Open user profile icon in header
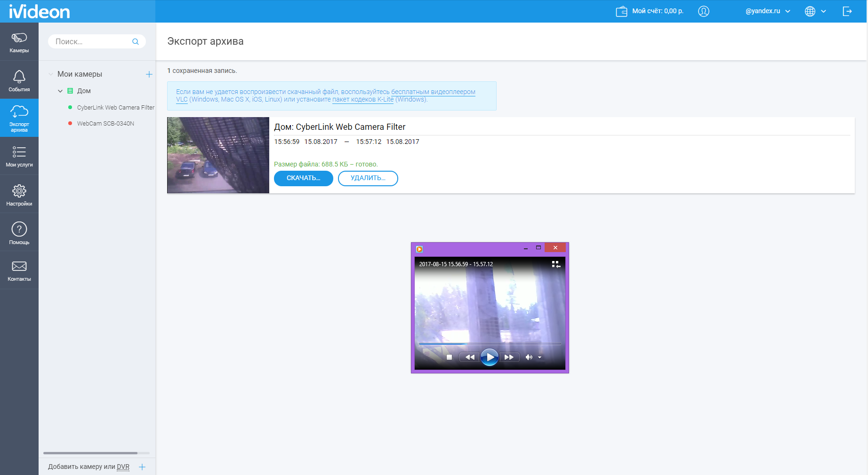This screenshot has width=868, height=475. 703,11
